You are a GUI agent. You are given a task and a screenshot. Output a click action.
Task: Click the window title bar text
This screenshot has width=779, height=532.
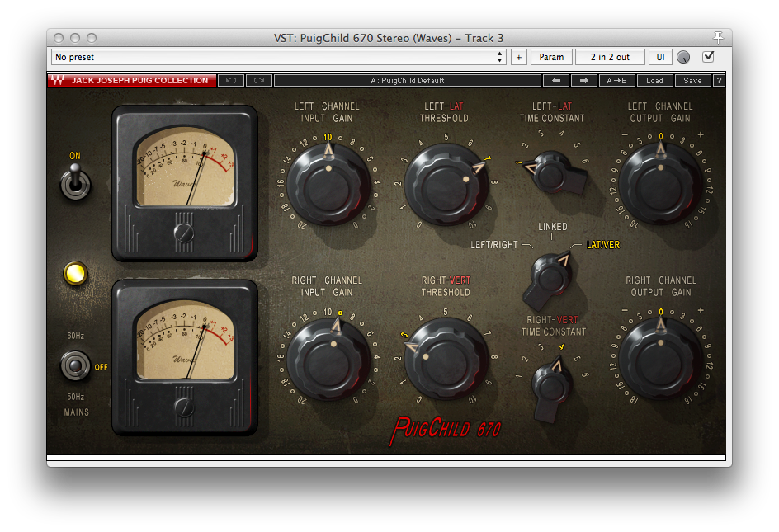[x=389, y=38]
